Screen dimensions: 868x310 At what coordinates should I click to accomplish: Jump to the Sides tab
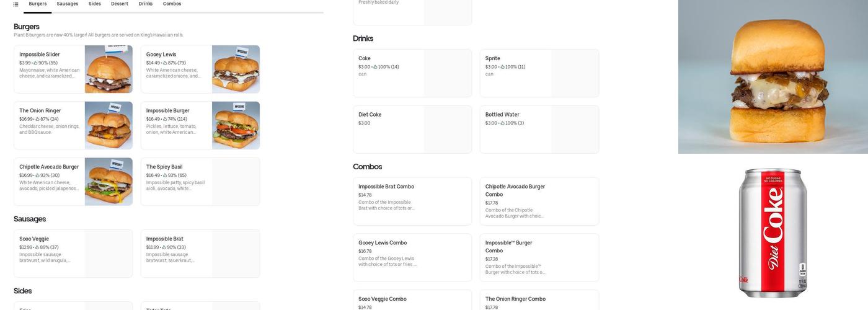click(x=95, y=4)
